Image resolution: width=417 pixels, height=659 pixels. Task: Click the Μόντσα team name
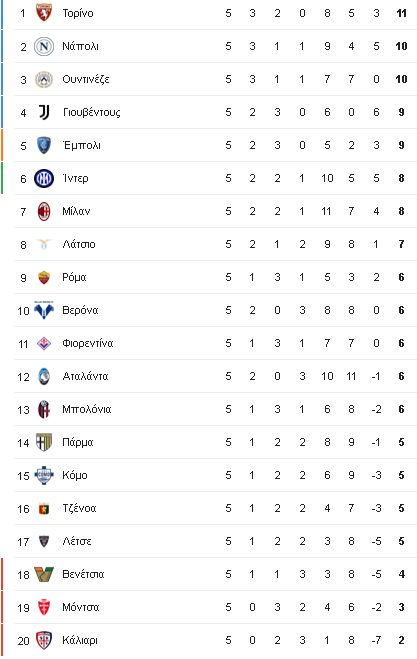[x=81, y=607]
